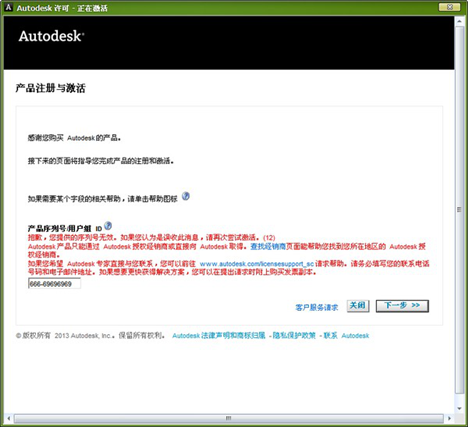Click the 产品序列号/用户组 ID label

[65, 229]
